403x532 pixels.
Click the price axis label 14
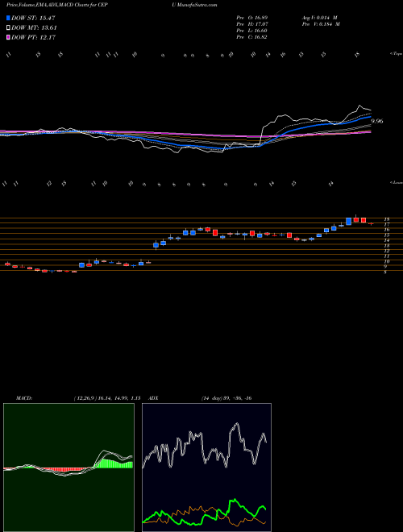coord(386,240)
